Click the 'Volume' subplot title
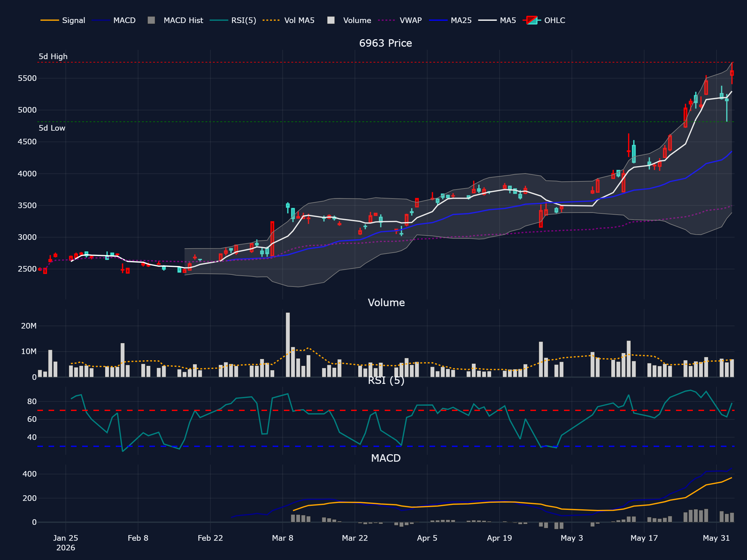The width and height of the screenshot is (747, 560). 386,302
